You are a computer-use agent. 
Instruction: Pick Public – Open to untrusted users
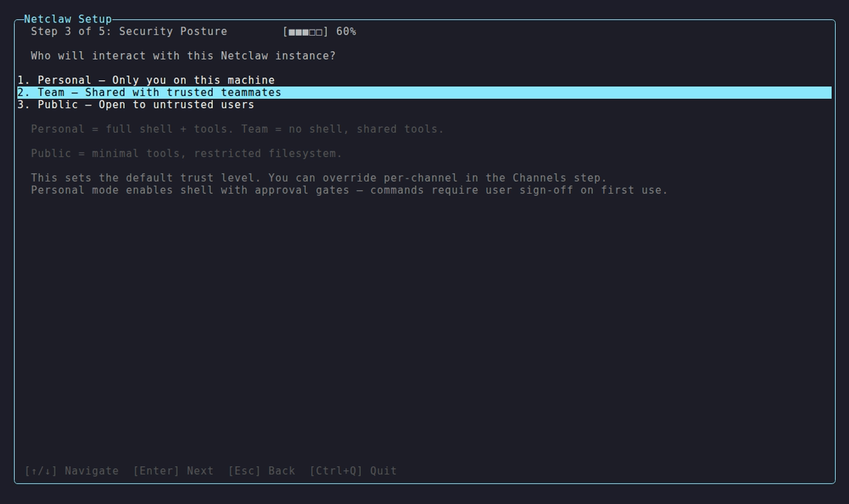click(x=136, y=105)
